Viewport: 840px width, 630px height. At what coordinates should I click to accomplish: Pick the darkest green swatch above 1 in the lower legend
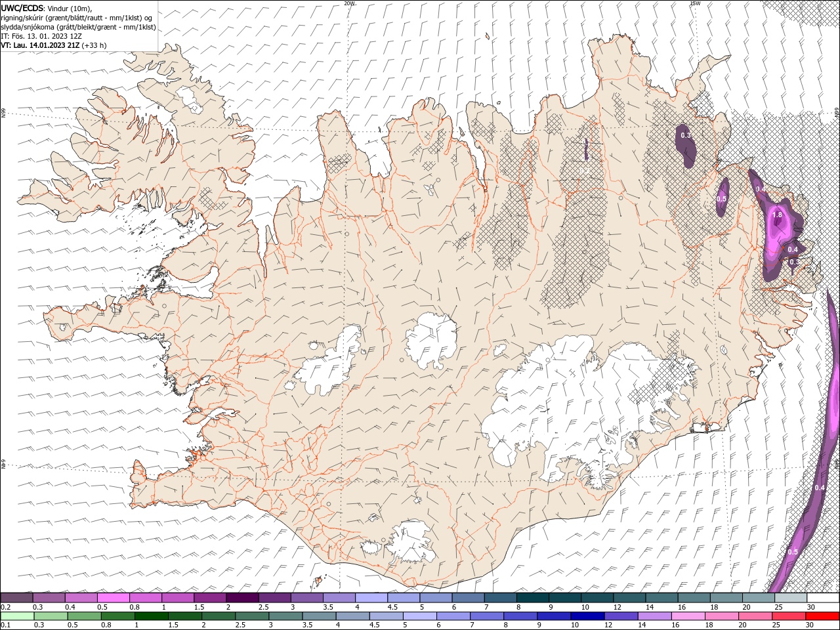pyautogui.click(x=152, y=616)
